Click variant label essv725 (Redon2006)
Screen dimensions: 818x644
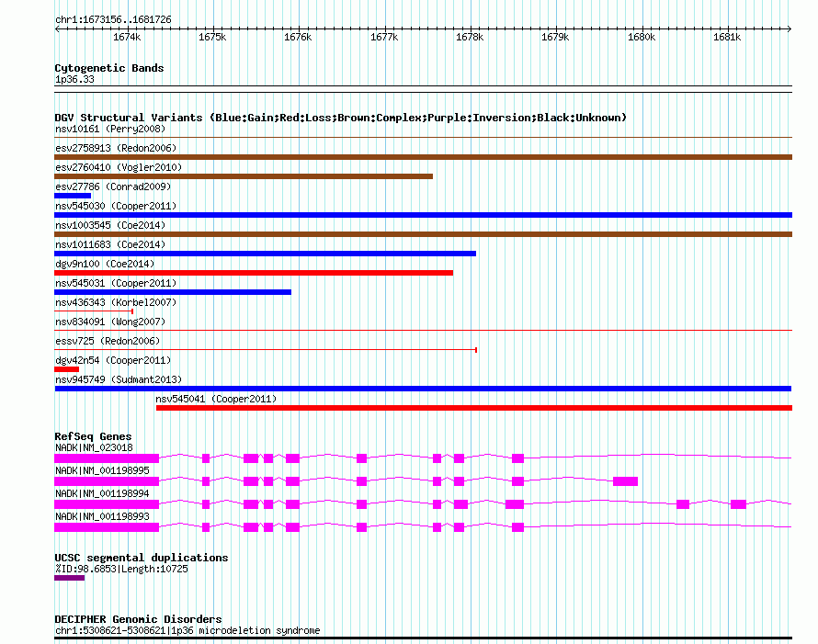pos(108,341)
